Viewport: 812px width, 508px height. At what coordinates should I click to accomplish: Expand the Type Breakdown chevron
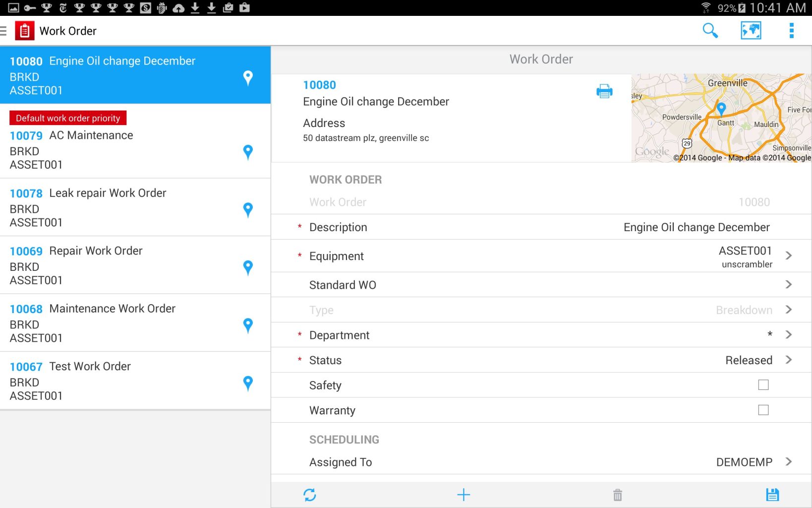point(789,310)
